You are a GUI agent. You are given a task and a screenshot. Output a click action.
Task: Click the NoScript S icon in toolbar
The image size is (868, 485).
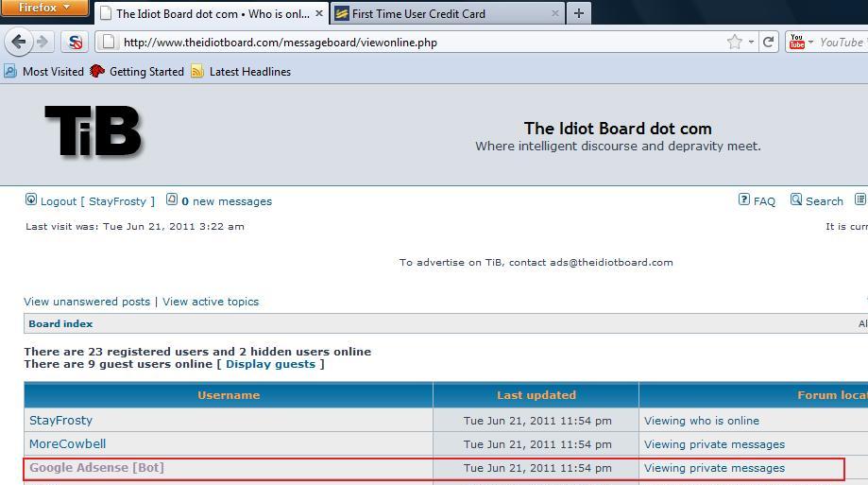[75, 43]
